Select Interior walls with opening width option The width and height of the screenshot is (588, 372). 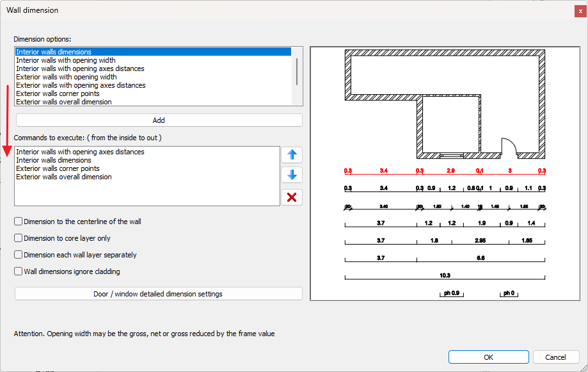tap(65, 60)
